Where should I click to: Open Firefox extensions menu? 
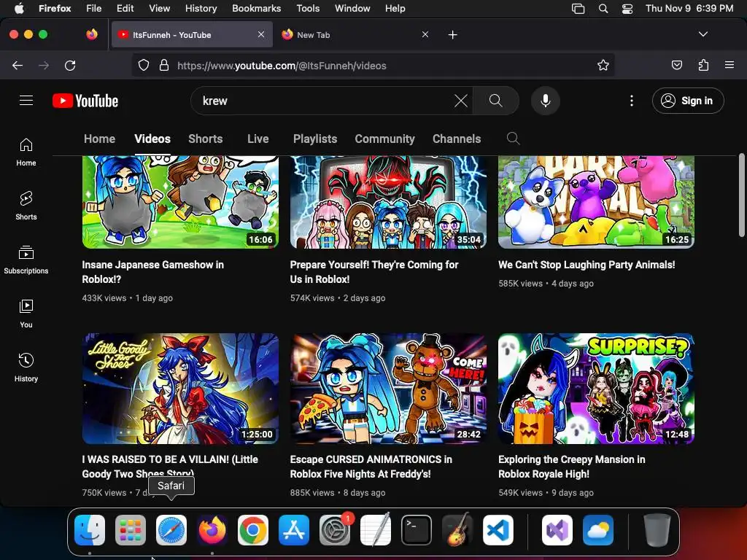coord(704,65)
